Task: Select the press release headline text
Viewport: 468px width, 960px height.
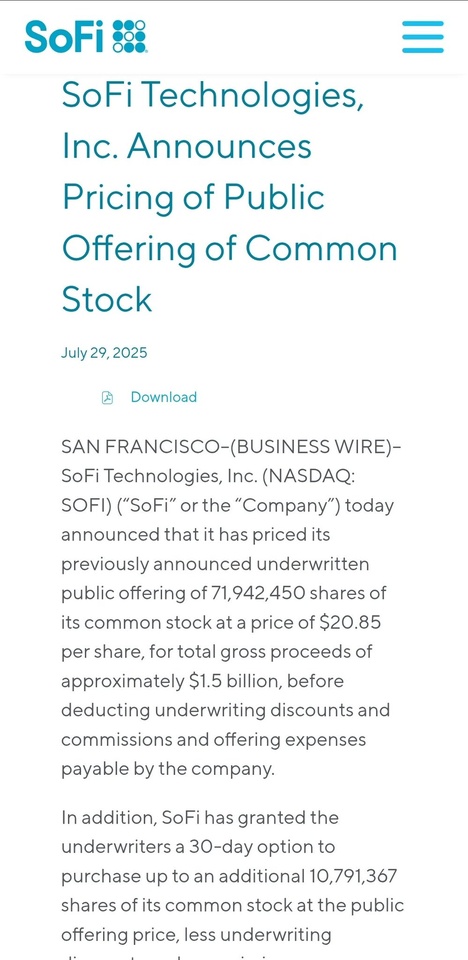Action: point(230,197)
